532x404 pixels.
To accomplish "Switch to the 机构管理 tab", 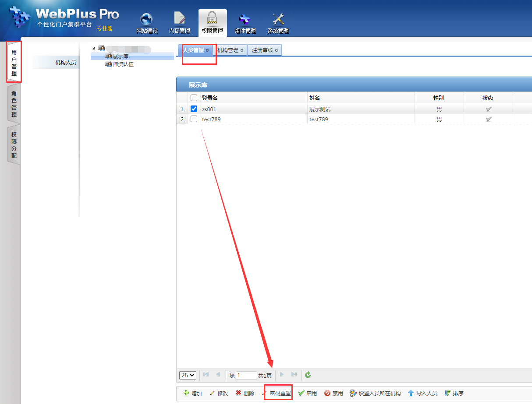I will click(x=230, y=50).
